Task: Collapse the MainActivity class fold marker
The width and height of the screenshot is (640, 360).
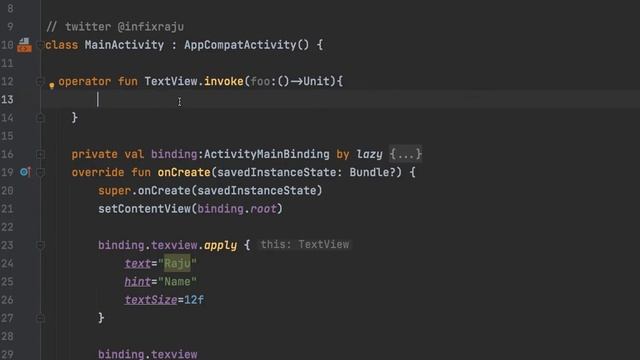Action: point(40,44)
